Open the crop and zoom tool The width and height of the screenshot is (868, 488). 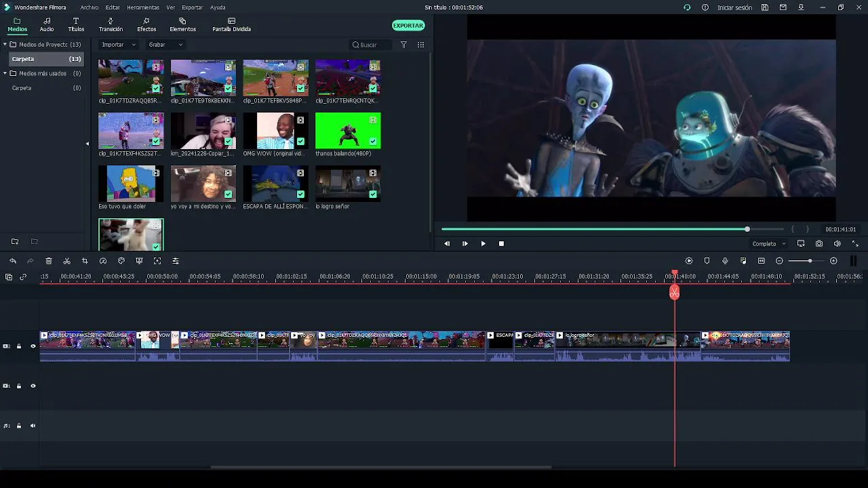point(85,261)
